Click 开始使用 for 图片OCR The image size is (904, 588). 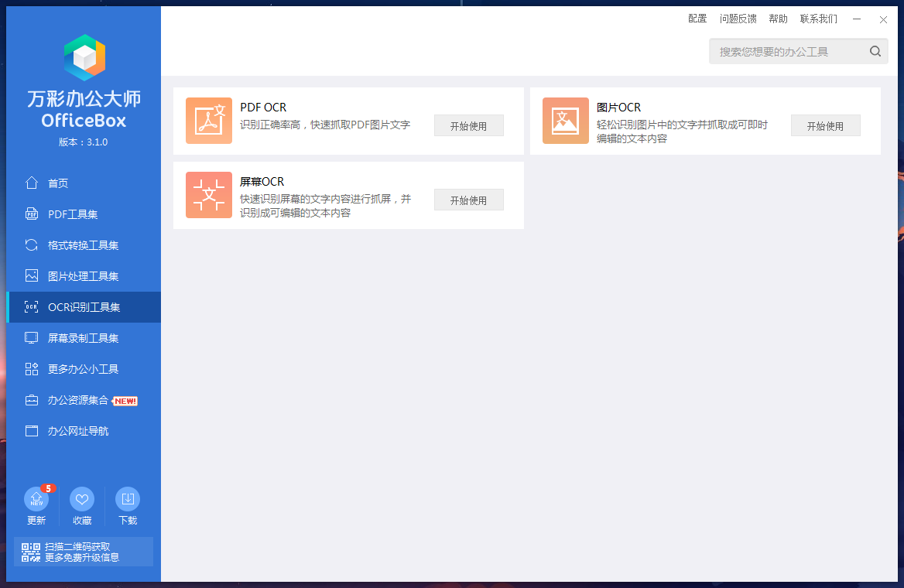coord(826,125)
